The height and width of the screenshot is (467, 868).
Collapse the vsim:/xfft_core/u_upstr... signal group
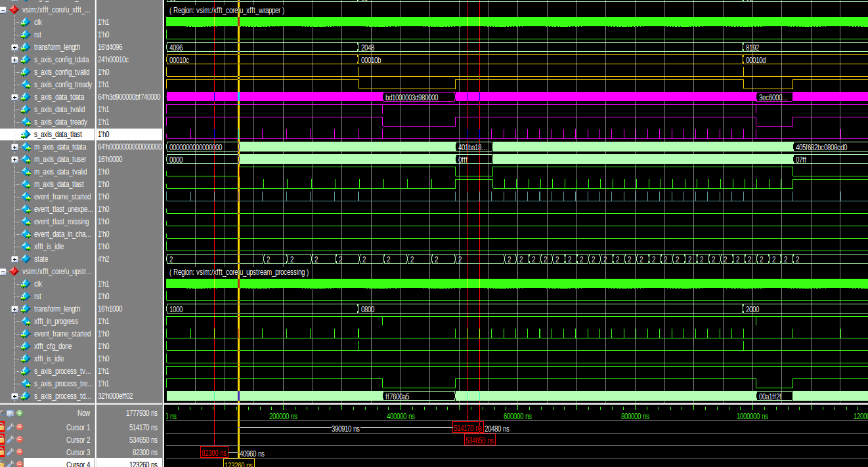click(3, 272)
